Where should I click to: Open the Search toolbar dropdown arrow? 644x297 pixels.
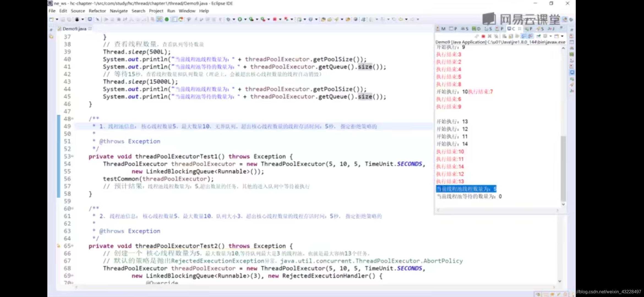coord(342,19)
